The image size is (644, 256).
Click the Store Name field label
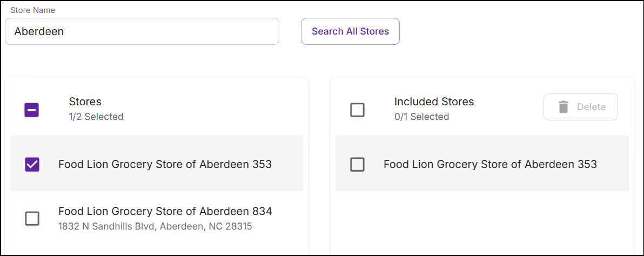pos(33,10)
